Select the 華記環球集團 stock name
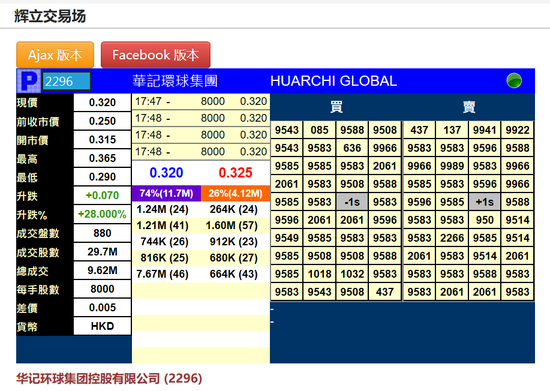 pyautogui.click(x=175, y=81)
